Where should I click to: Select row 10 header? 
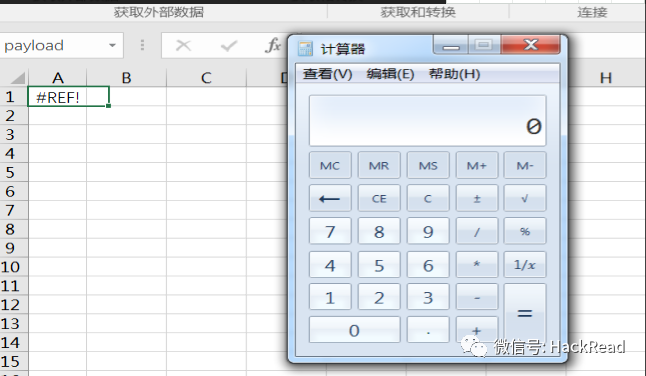pos(14,267)
